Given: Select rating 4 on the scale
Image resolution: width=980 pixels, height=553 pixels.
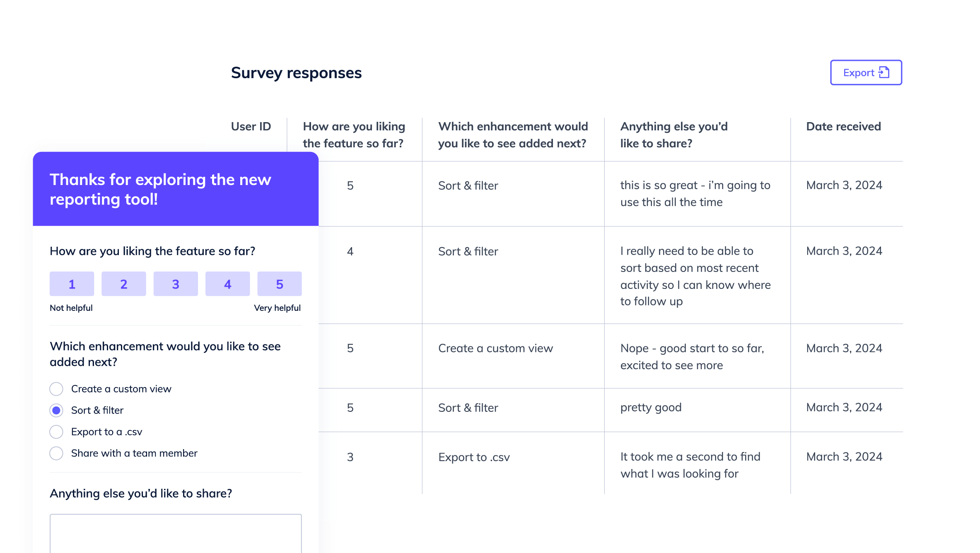Looking at the screenshot, I should pyautogui.click(x=227, y=284).
